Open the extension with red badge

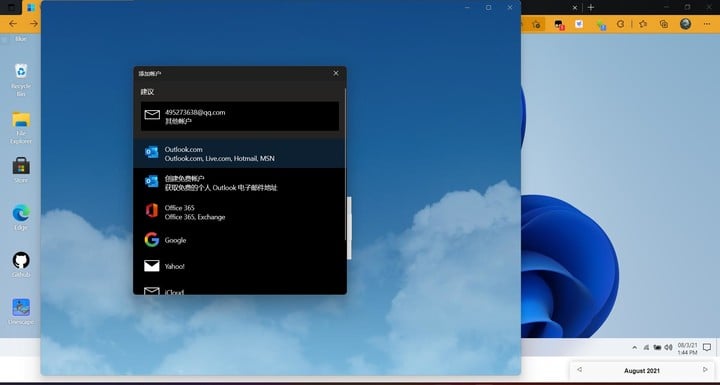click(x=559, y=25)
